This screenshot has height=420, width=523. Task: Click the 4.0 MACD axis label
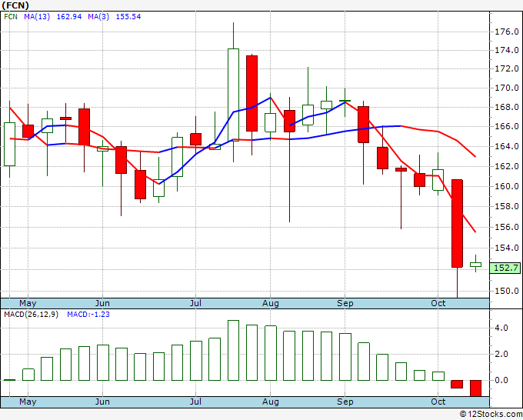pyautogui.click(x=501, y=328)
